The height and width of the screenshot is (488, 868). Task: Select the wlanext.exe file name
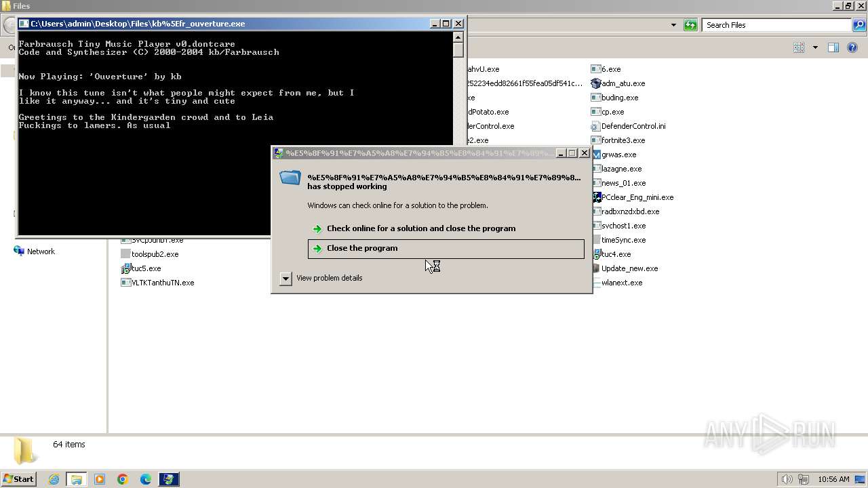click(621, 283)
